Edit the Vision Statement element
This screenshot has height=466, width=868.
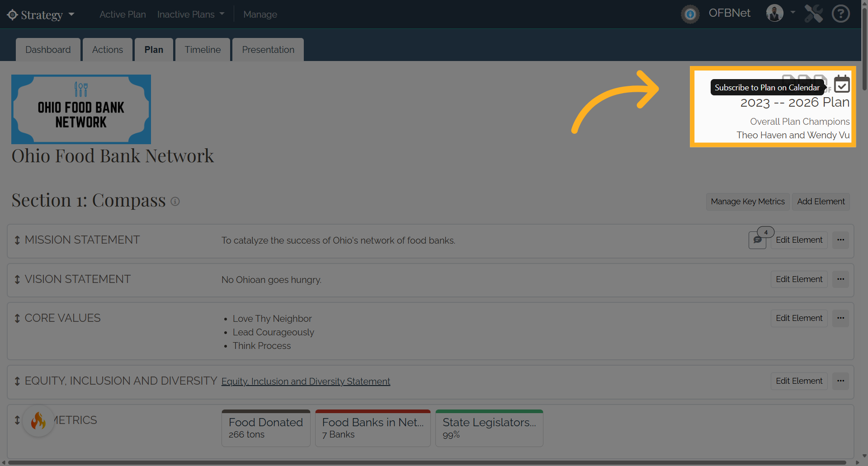(799, 279)
